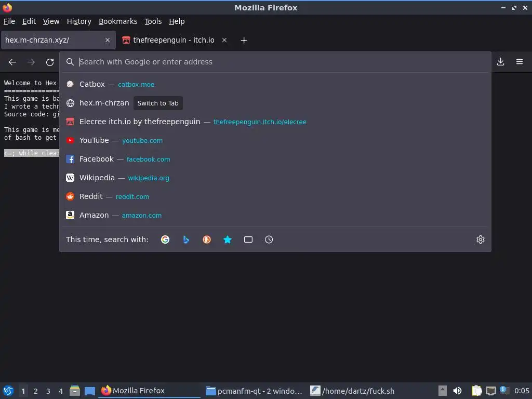Open the View menu
Image resolution: width=532 pixels, height=399 pixels.
[51, 21]
